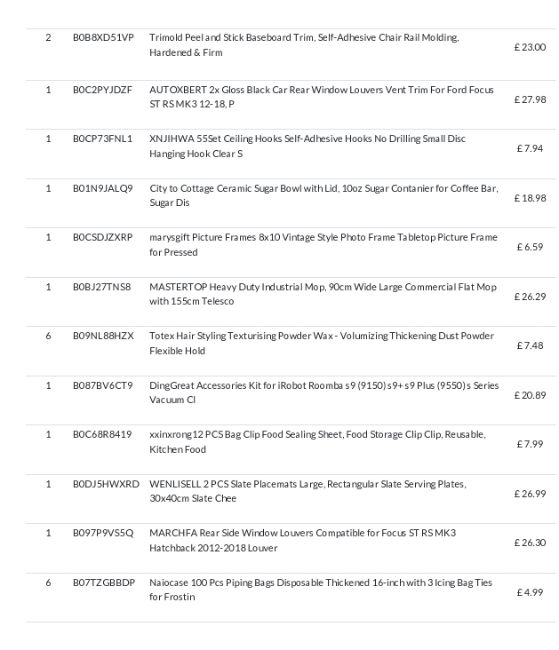Open DingGreat Accessories Kit for Roomba item

point(324,393)
